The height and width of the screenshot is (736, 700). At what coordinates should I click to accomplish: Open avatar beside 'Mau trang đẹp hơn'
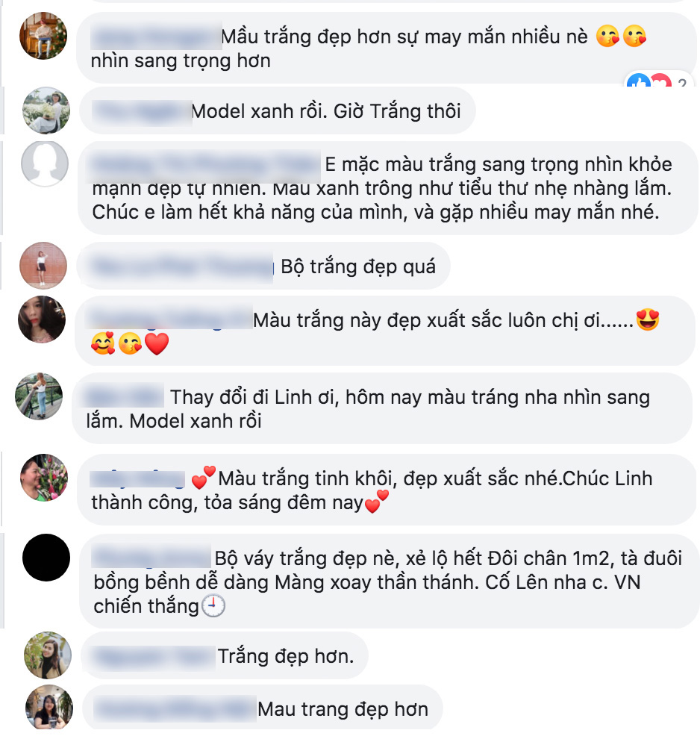coord(49,708)
